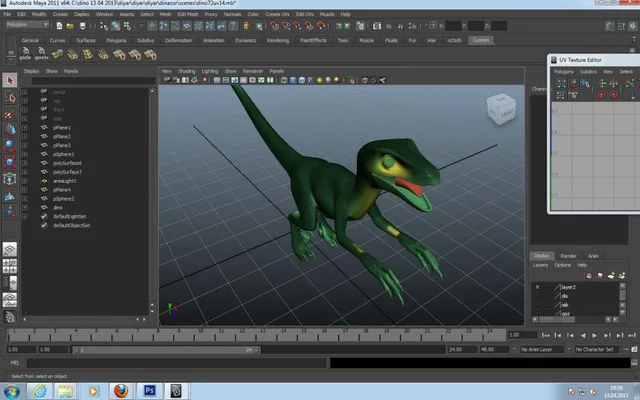
Task: Click the Show Manipulator tool
Action: (10, 211)
